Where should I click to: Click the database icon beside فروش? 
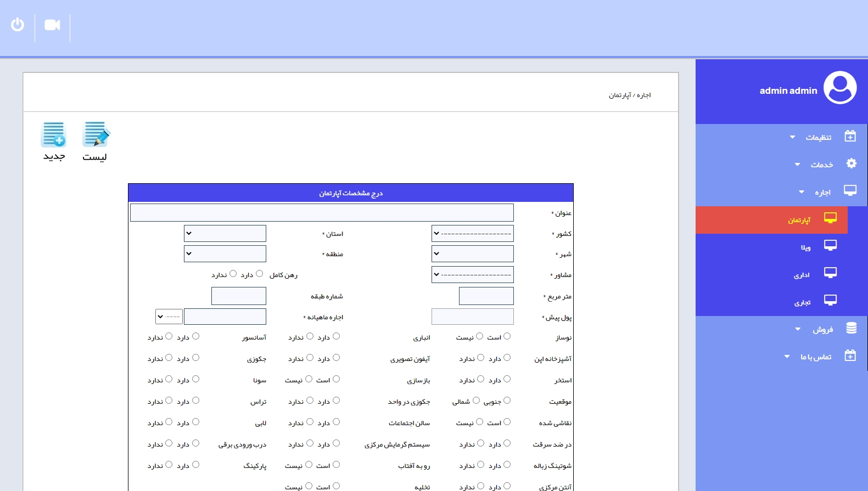point(851,328)
